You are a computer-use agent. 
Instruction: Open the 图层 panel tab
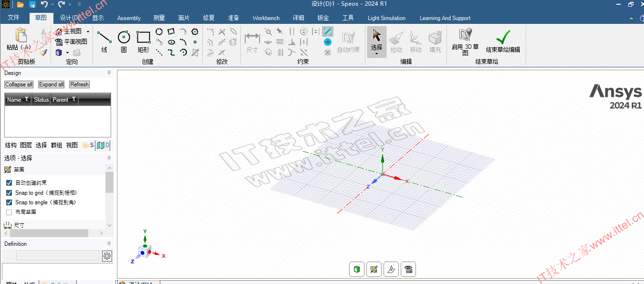click(26, 145)
